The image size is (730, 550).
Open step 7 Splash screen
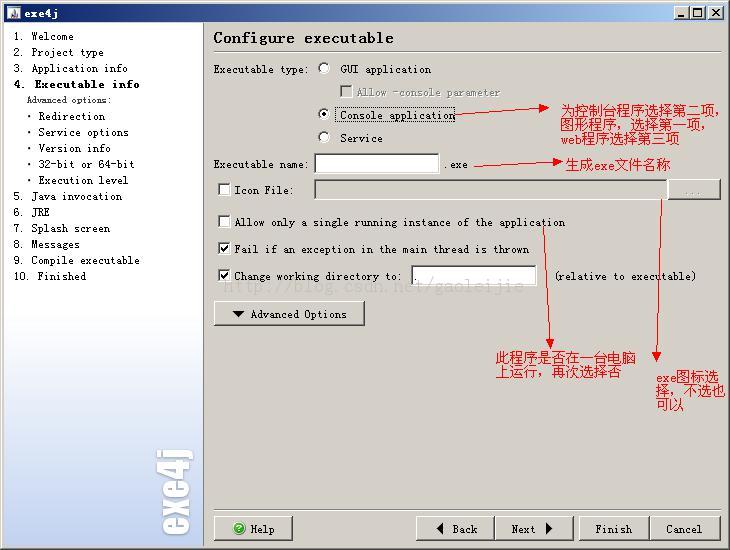point(62,228)
